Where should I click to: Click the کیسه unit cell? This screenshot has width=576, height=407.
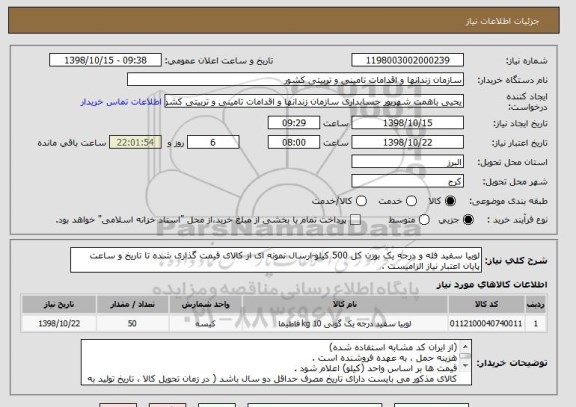pos(205,324)
